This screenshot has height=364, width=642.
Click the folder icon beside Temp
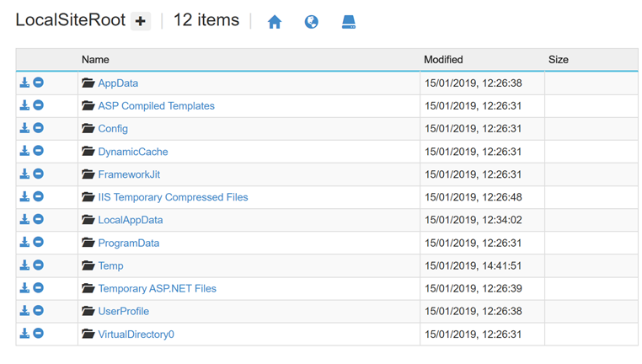point(88,265)
